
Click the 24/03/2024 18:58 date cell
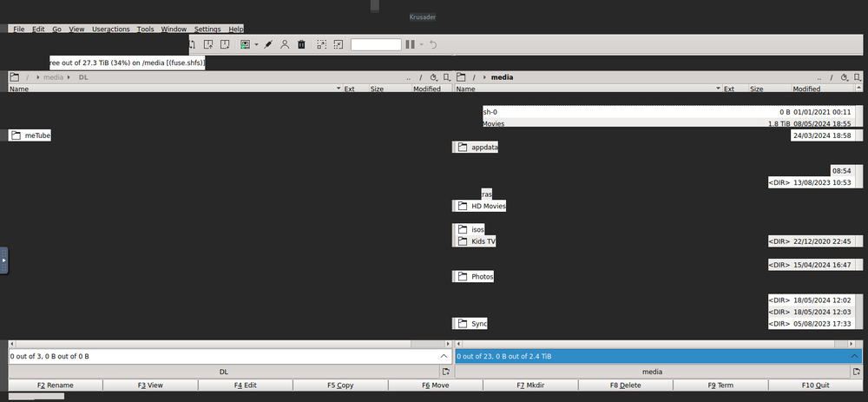822,135
